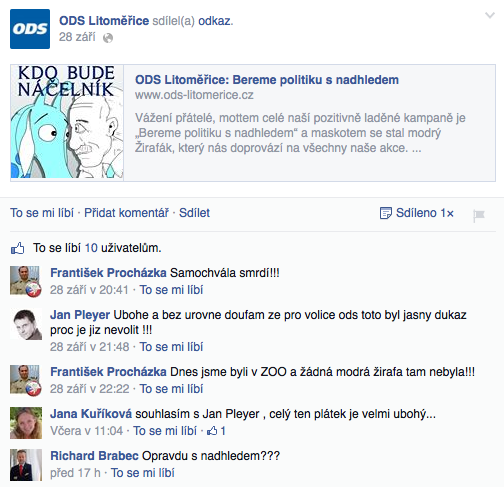Image resolution: width=504 pixels, height=487 pixels.
Task: Click the Sdíleno 1× shares icon
Action: pos(385,213)
